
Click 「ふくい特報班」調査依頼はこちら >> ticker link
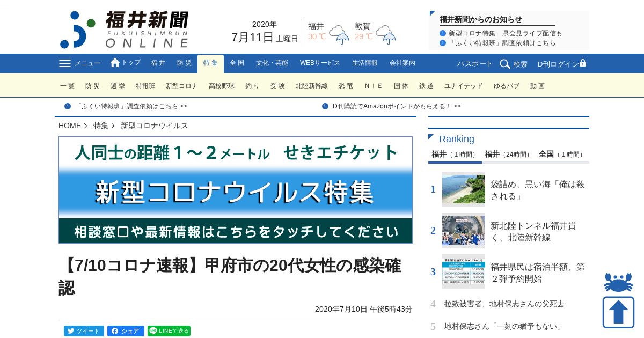click(131, 106)
